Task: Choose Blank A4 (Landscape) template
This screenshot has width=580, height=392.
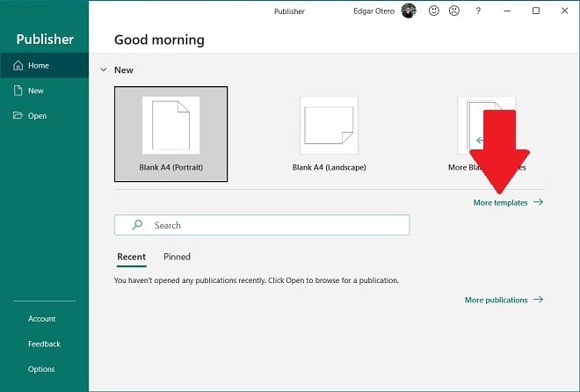Action: (x=329, y=134)
